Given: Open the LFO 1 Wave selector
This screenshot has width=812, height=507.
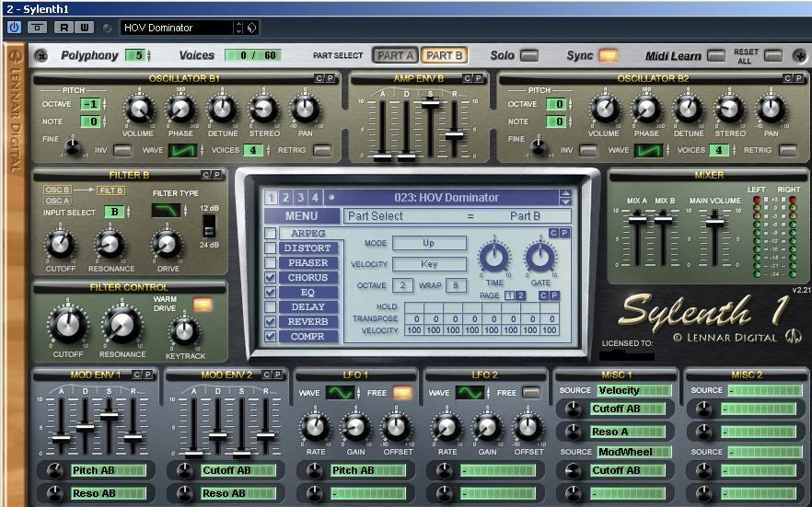Looking at the screenshot, I should coord(340,393).
